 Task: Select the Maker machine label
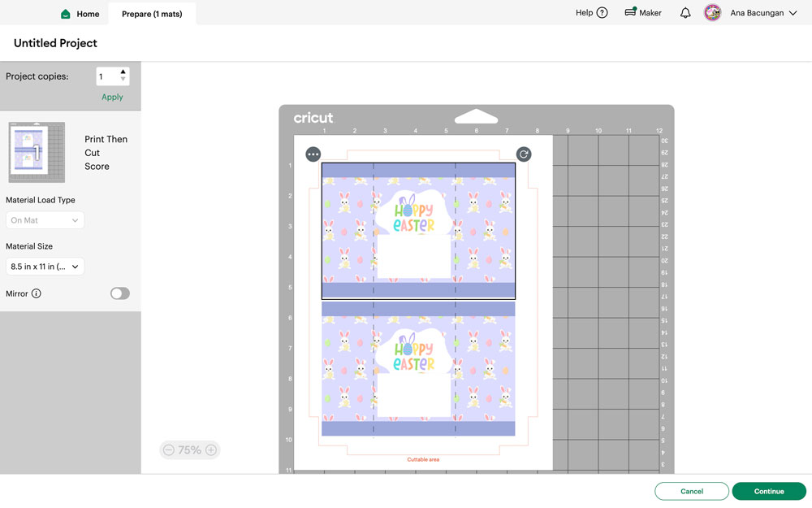point(650,13)
